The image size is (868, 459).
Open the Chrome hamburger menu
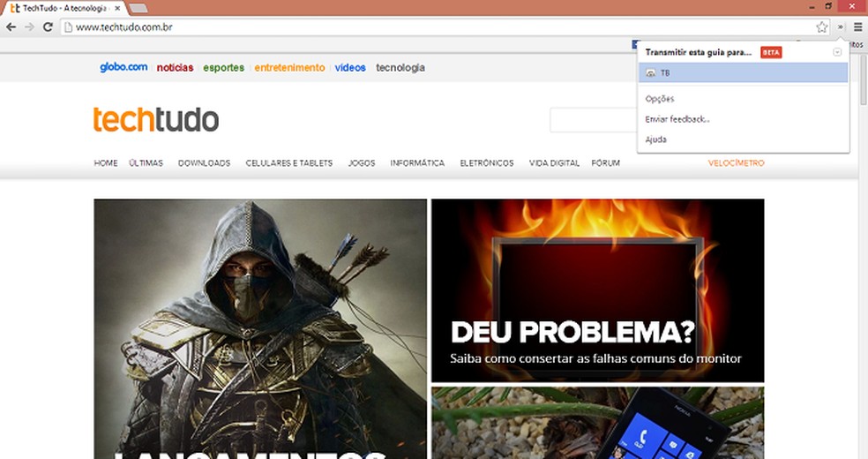tap(857, 26)
